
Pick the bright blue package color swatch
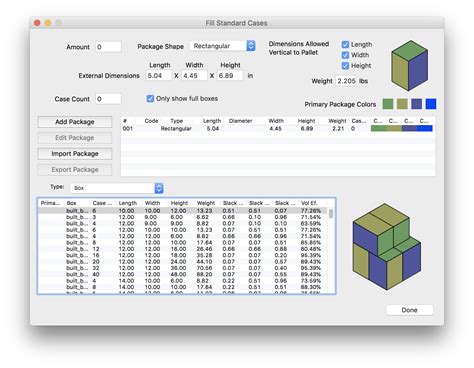click(x=431, y=104)
